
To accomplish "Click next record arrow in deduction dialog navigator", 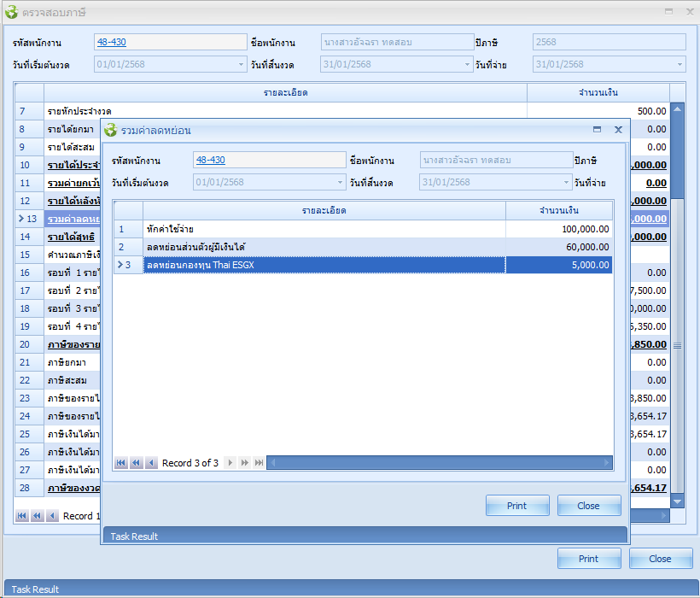I will click(x=230, y=463).
